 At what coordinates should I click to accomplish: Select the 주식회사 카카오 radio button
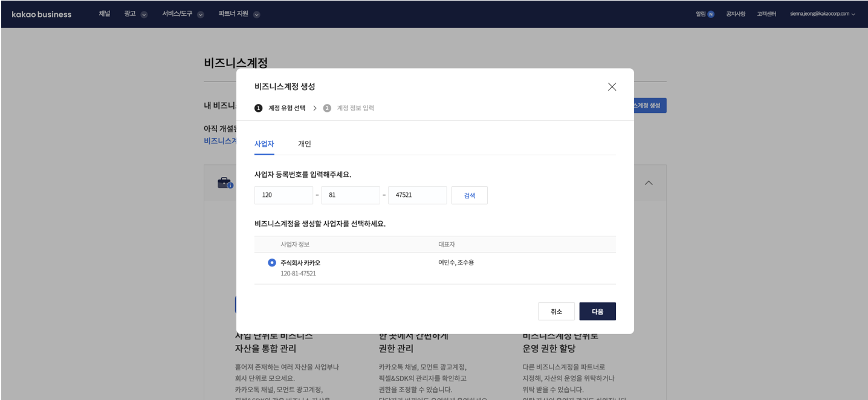point(272,263)
